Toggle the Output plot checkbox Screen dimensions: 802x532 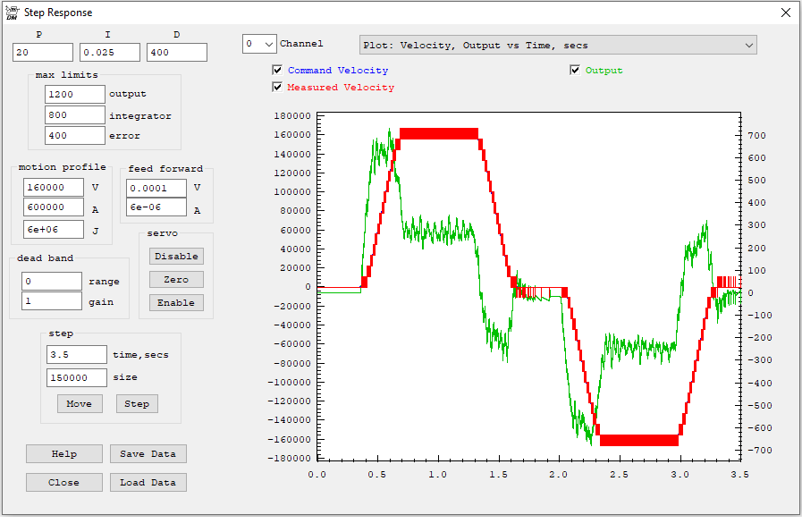click(x=576, y=71)
